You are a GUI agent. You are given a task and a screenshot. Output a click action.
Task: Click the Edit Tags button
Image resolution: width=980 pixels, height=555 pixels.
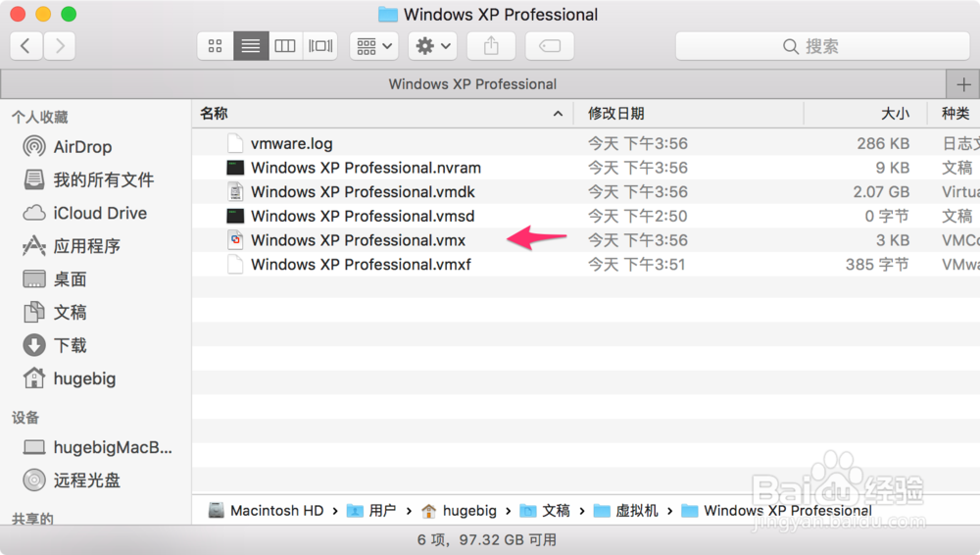point(550,46)
